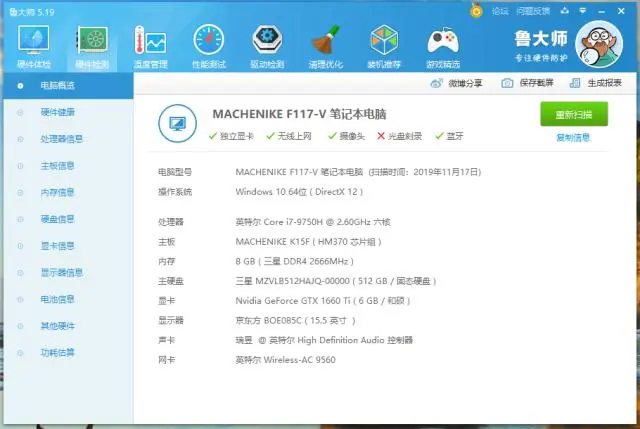Image resolution: width=640 pixels, height=429 pixels.
Task: Open the 温度管理 temperature management icon
Action: [x=151, y=46]
